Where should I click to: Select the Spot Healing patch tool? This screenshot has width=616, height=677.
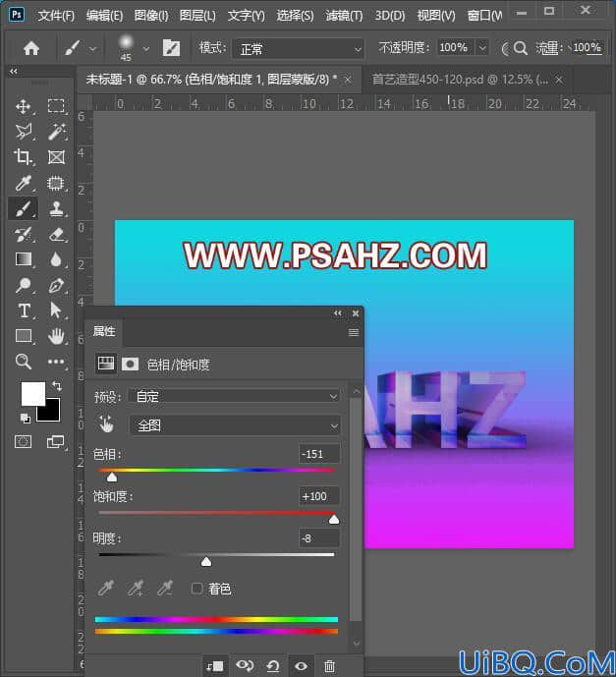point(56,183)
